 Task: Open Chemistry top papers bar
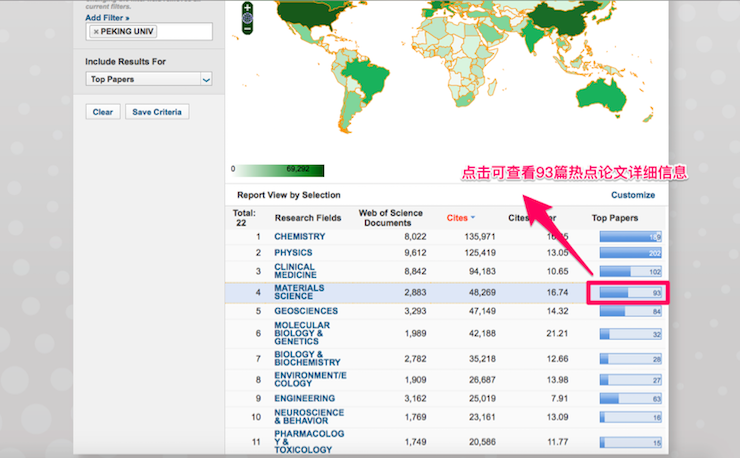(629, 237)
